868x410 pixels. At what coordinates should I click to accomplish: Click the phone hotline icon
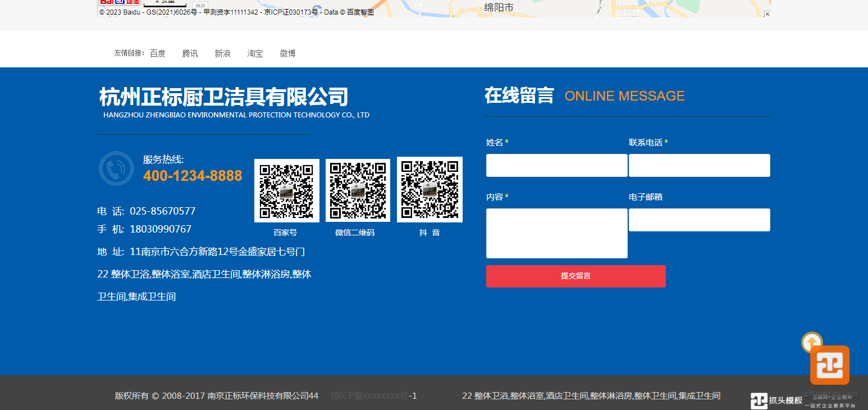[x=116, y=168]
